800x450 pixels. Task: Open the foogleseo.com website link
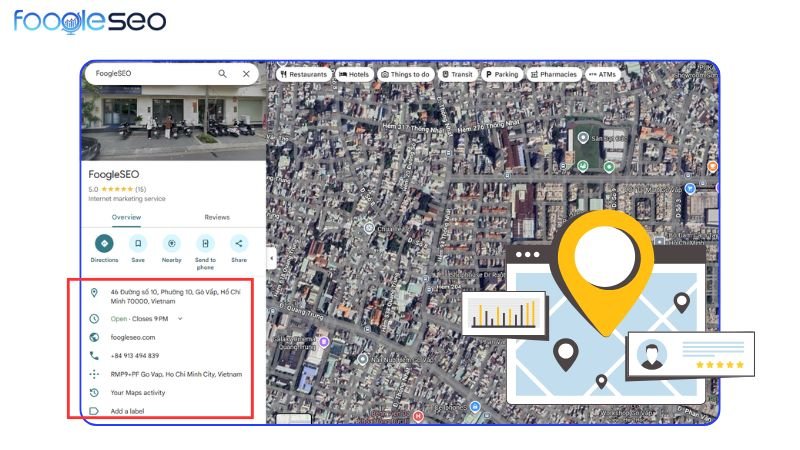pyautogui.click(x=133, y=337)
